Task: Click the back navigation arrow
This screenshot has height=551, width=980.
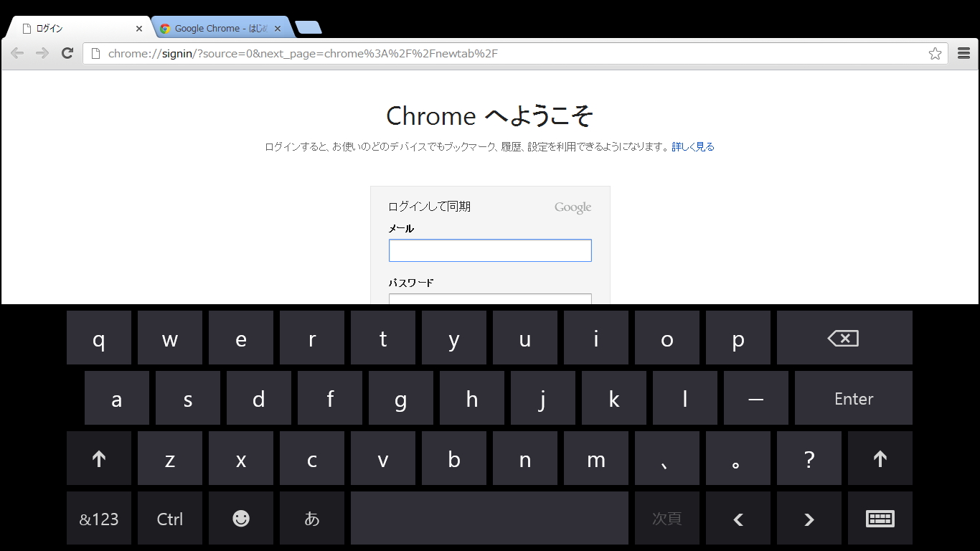Action: pyautogui.click(x=17, y=53)
